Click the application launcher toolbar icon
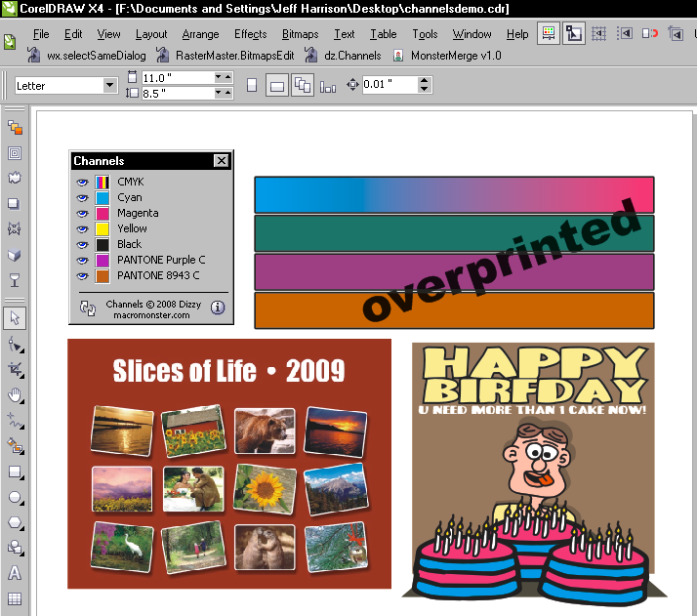 click(549, 34)
